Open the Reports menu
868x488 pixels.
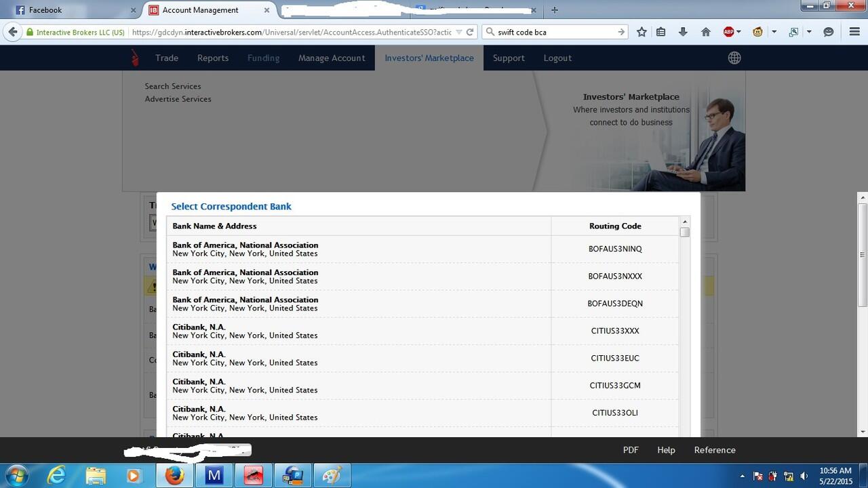tap(213, 58)
